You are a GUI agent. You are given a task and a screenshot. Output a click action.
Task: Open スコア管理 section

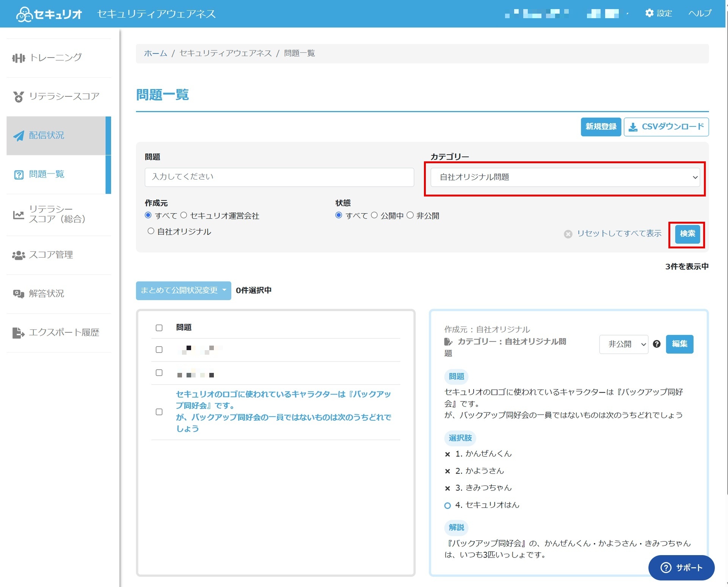(x=59, y=255)
